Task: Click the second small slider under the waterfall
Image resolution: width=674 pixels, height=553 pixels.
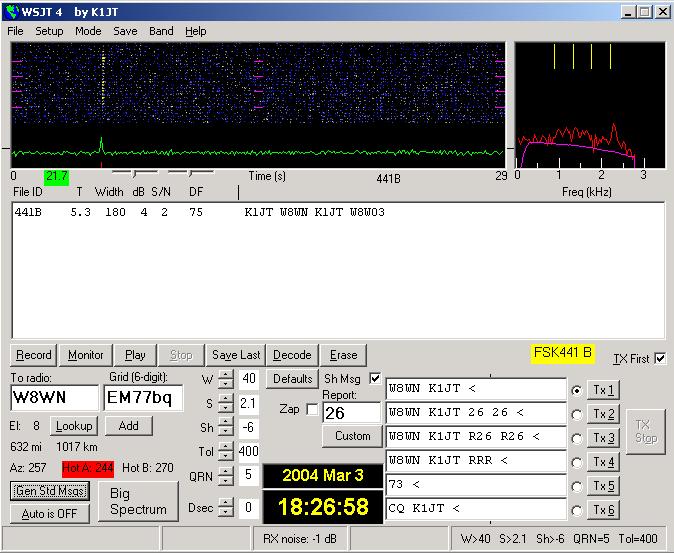Action: [x=190, y=173]
